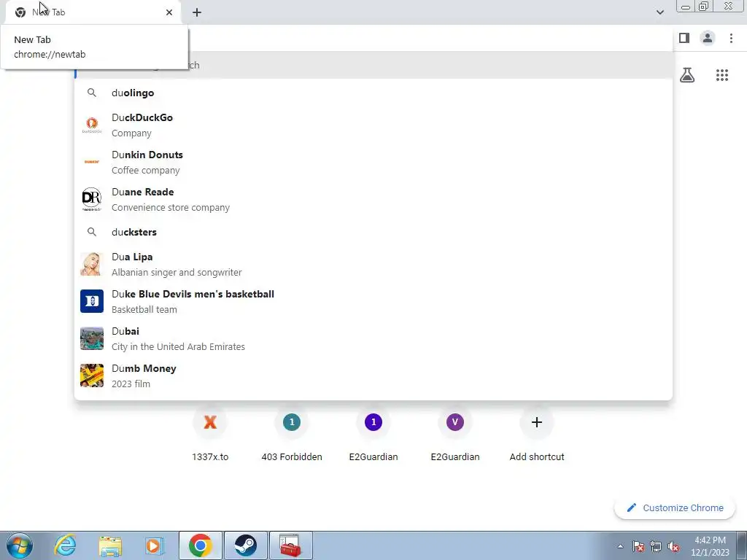Image resolution: width=747 pixels, height=560 pixels.
Task: Click the Dubai skyline thumbnail
Action: pyautogui.click(x=92, y=338)
